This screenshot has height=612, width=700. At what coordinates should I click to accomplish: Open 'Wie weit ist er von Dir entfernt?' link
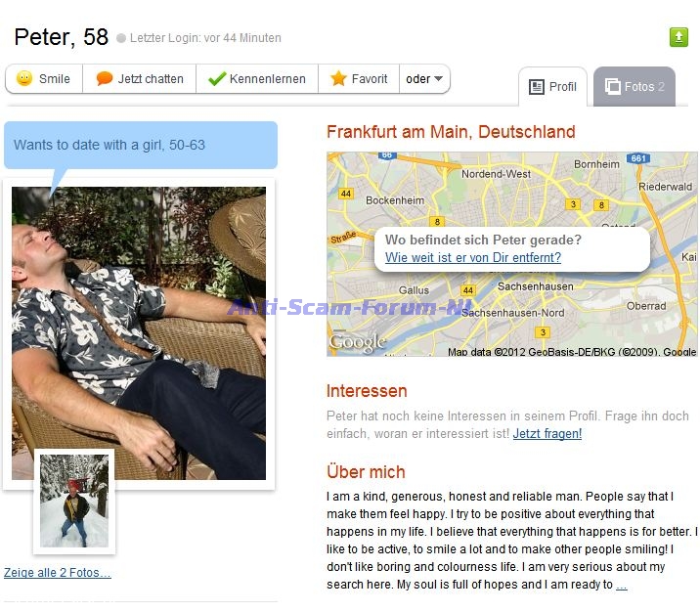(x=473, y=257)
